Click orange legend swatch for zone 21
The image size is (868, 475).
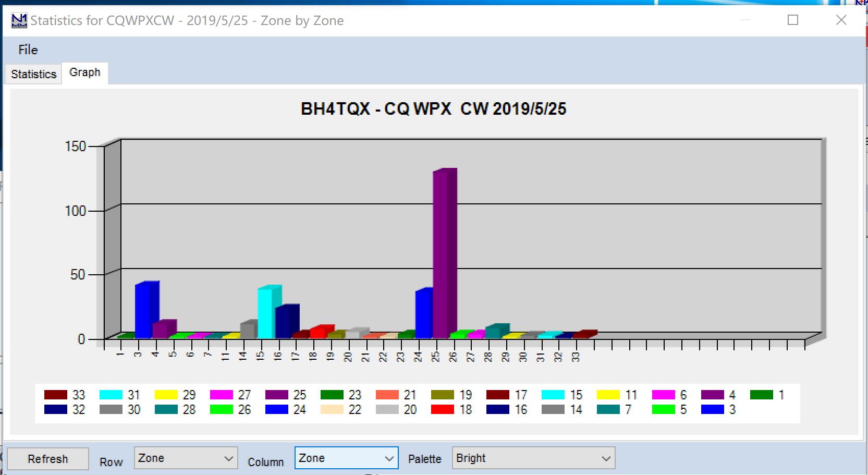(x=387, y=395)
